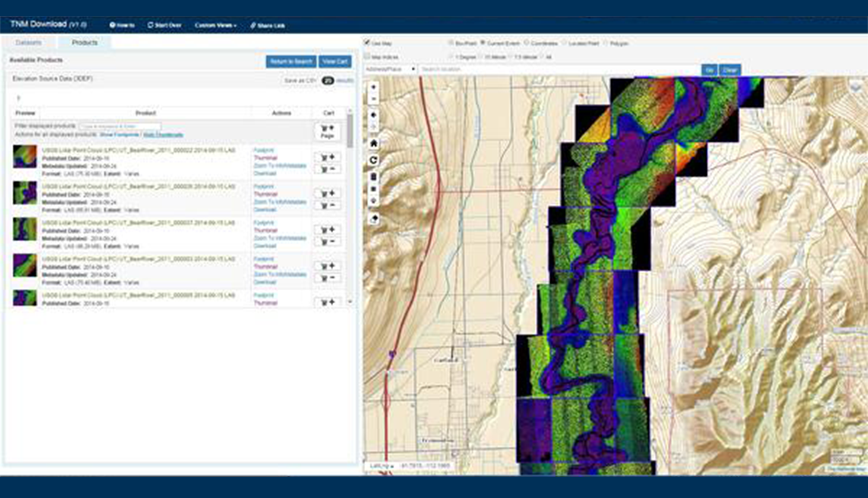Add first LPC product to cart
This screenshot has height=498, width=868.
(x=328, y=158)
